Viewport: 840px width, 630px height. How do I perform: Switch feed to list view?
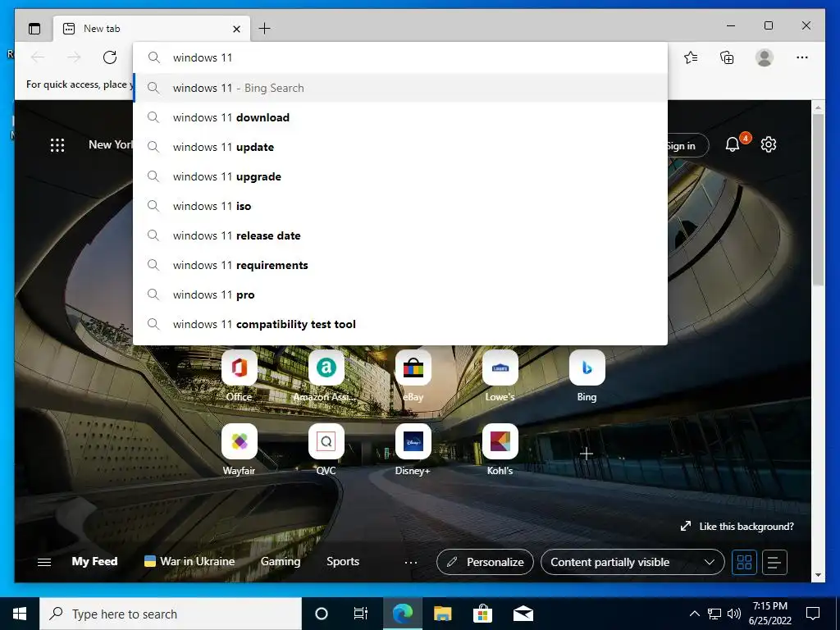point(774,562)
